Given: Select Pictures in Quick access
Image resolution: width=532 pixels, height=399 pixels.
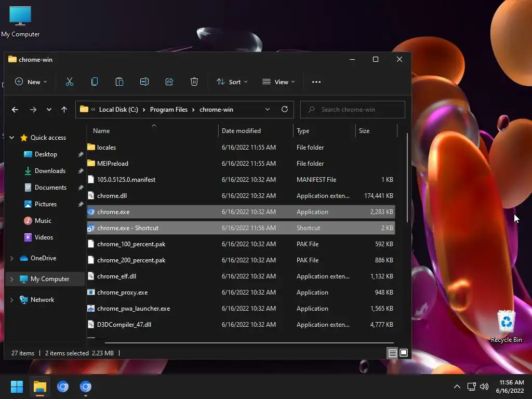Looking at the screenshot, I should [46, 204].
